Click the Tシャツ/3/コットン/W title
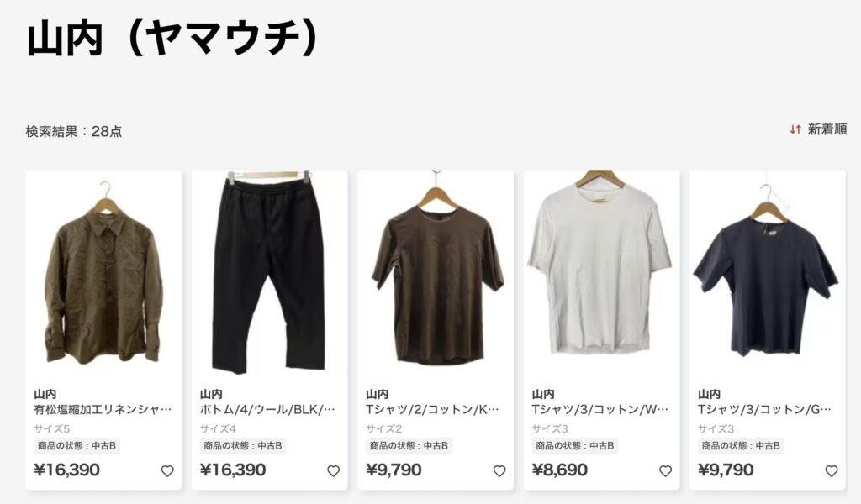The image size is (861, 504). (600, 409)
